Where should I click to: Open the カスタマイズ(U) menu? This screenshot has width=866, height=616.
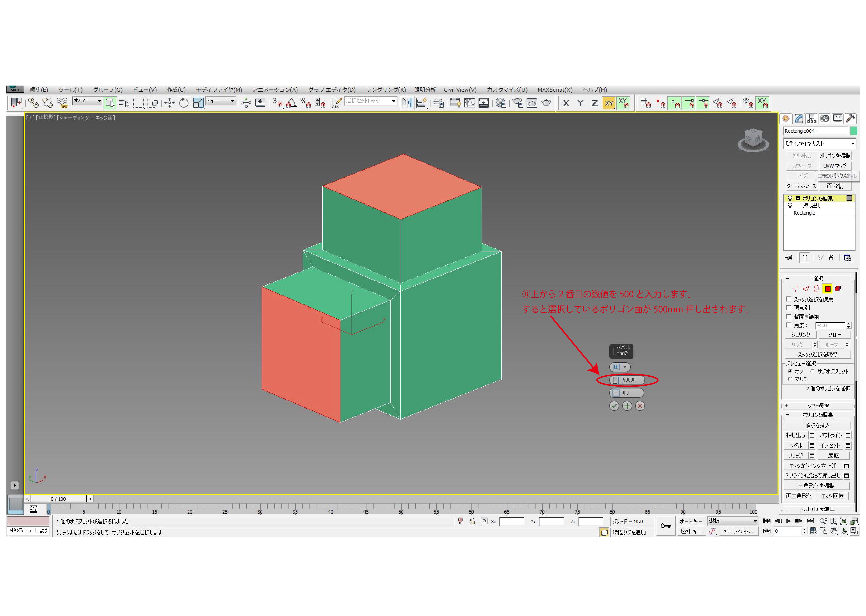507,90
